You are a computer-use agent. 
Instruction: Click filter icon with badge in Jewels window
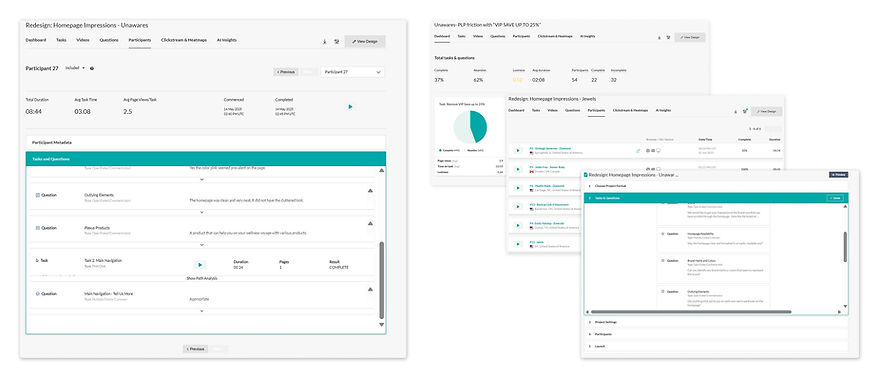click(x=745, y=111)
